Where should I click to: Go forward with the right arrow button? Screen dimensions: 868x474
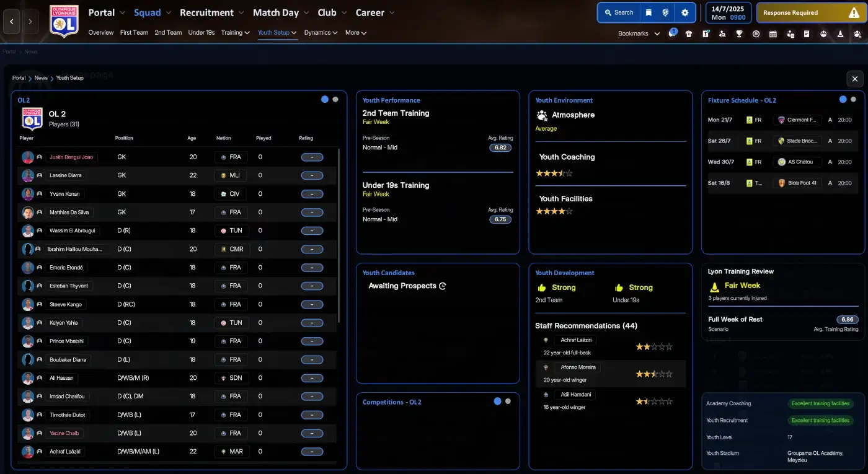click(x=30, y=21)
